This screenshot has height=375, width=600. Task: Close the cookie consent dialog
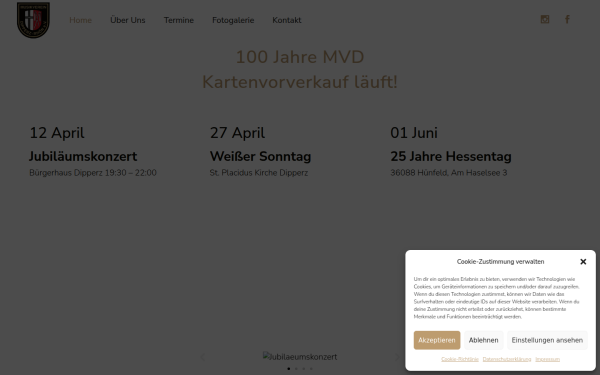pos(583,262)
